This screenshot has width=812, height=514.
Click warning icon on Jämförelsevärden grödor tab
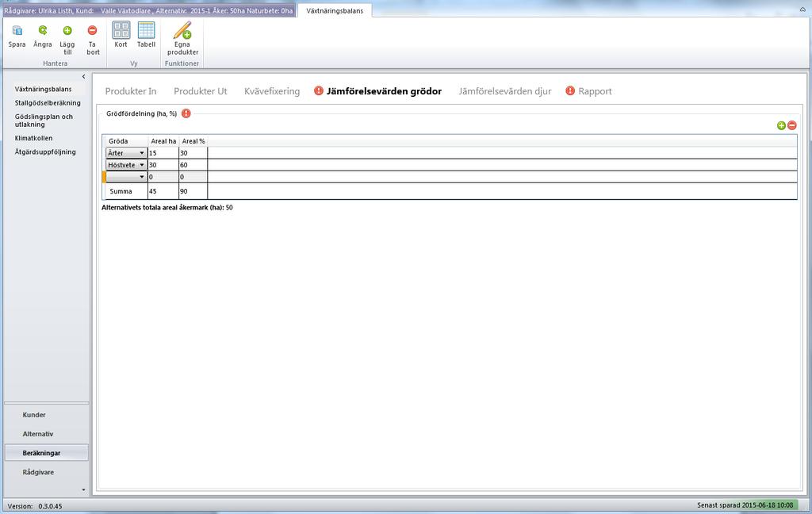pyautogui.click(x=319, y=90)
